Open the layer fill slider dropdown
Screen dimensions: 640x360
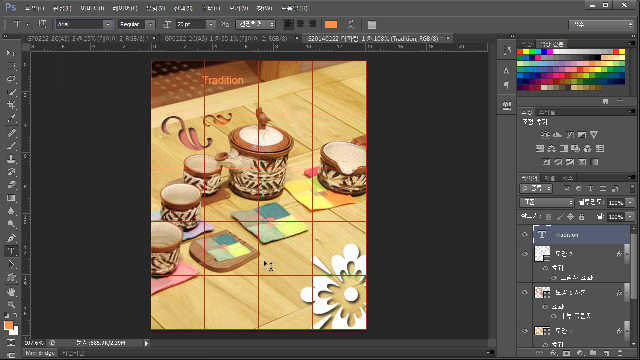coord(630,217)
